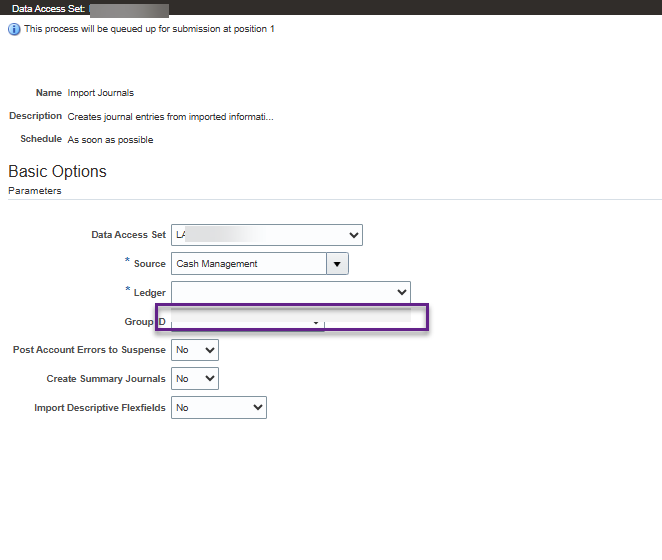This screenshot has width=662, height=560.
Task: Click the queued submission message text
Action: 149,29
